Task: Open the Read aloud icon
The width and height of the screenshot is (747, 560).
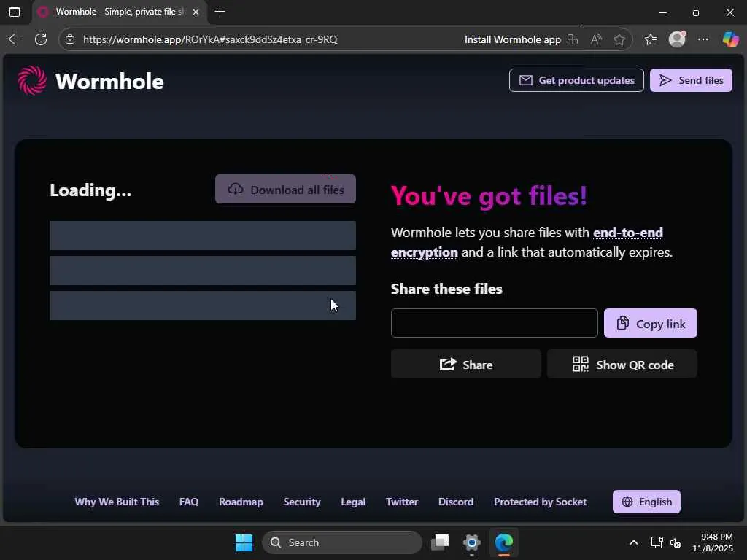Action: point(596,39)
